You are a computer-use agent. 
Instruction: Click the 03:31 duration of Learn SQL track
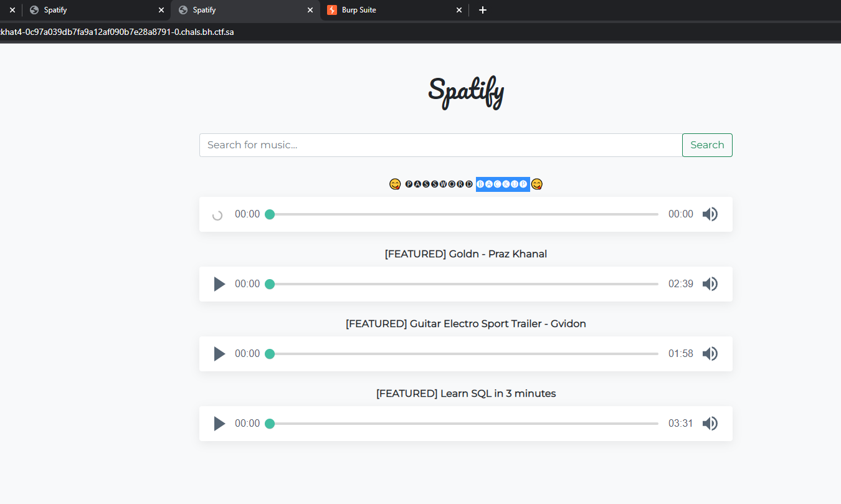pos(681,424)
